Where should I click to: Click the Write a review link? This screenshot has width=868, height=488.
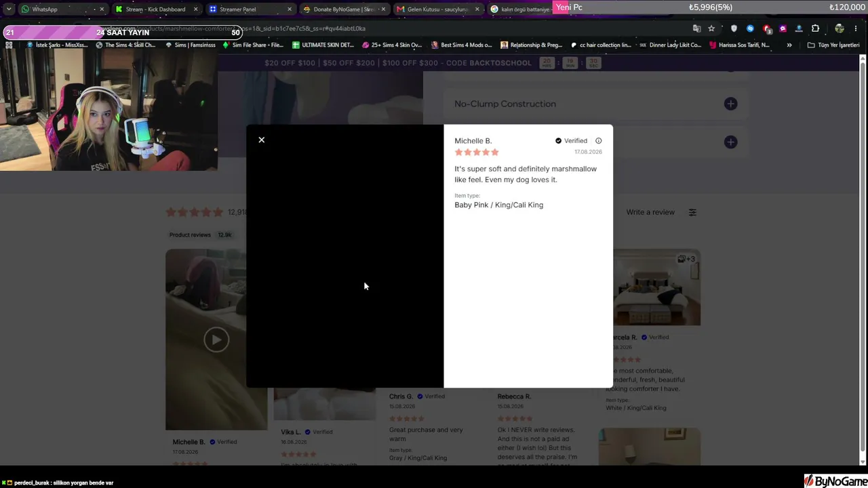tap(650, 212)
